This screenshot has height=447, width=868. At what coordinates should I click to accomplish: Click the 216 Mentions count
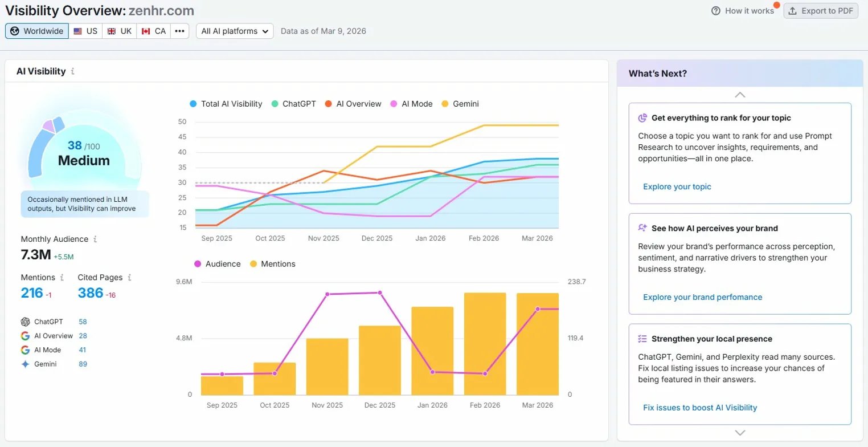(x=32, y=293)
